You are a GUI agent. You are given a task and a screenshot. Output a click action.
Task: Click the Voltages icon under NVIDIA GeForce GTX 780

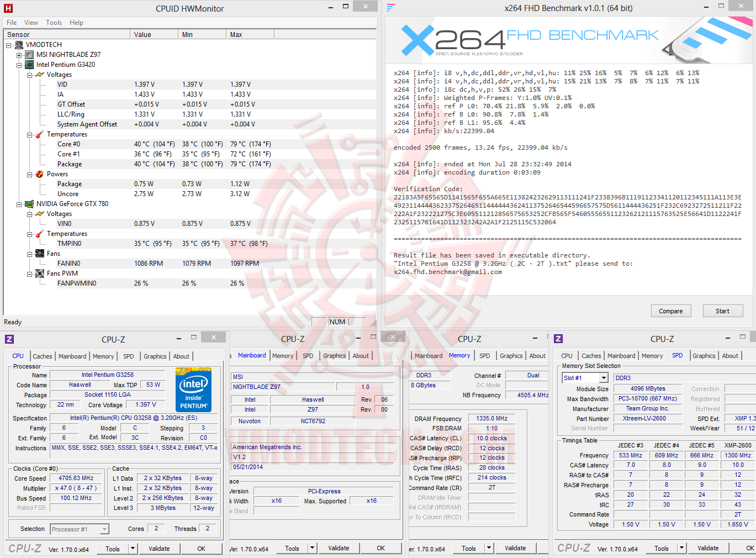[x=40, y=214]
